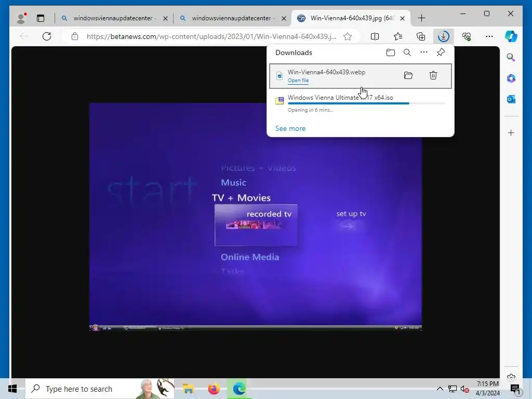Open Settings and more ellipsis menu
This screenshot has width=532, height=399.
pos(489,36)
